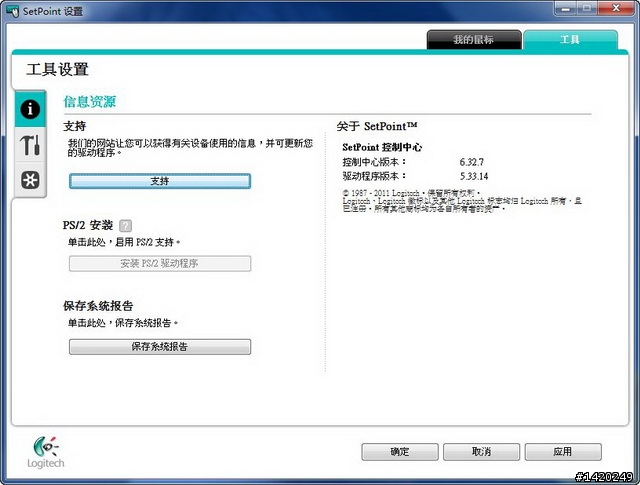Click the 保存系统报告 button
The height and width of the screenshot is (485, 640).
(x=160, y=347)
